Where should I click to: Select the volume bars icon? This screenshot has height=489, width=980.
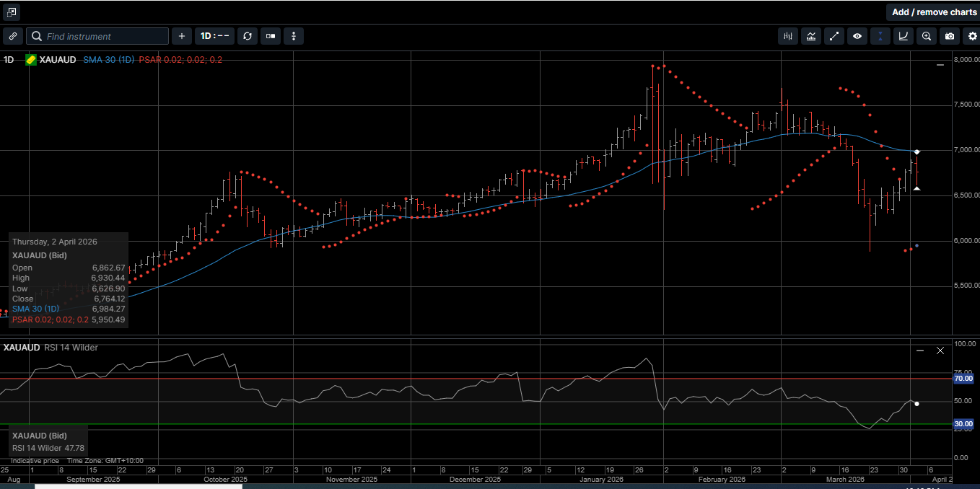tap(787, 36)
